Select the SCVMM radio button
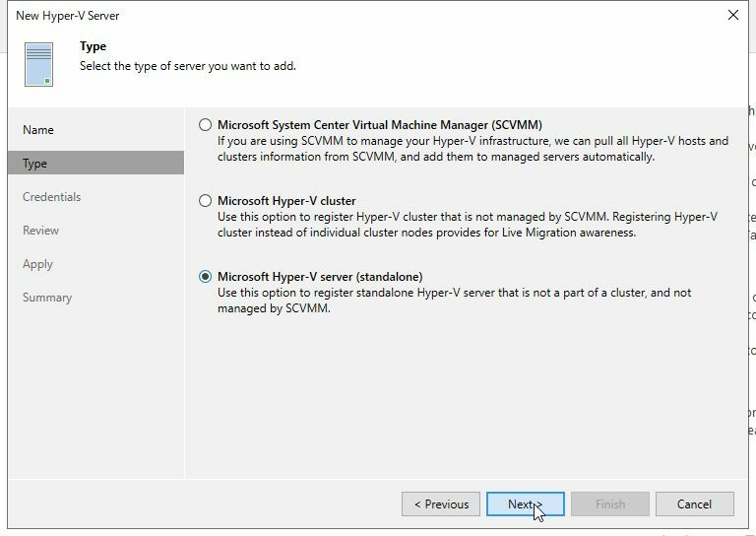756x536 pixels. click(x=205, y=125)
